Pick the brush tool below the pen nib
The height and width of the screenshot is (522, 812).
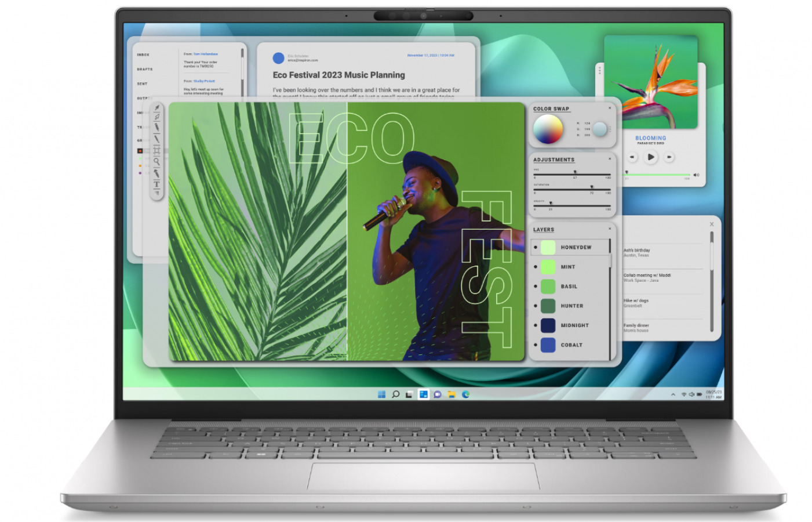point(156,127)
